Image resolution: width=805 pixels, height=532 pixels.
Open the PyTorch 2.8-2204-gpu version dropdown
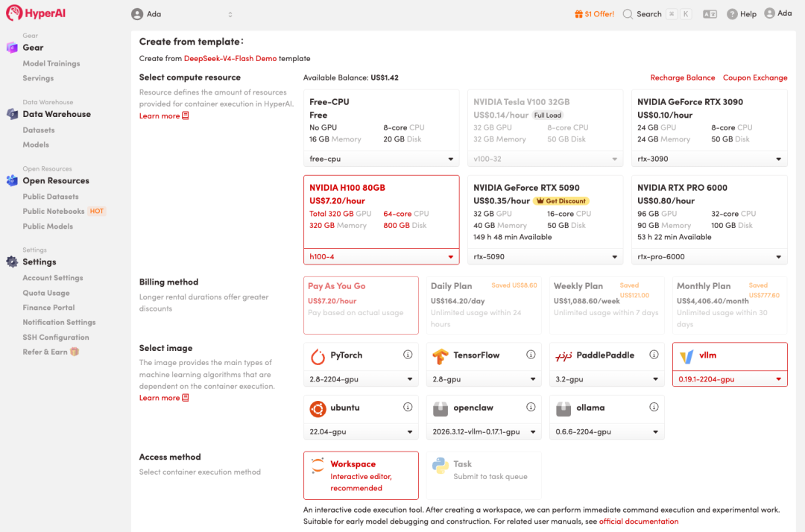click(x=361, y=379)
